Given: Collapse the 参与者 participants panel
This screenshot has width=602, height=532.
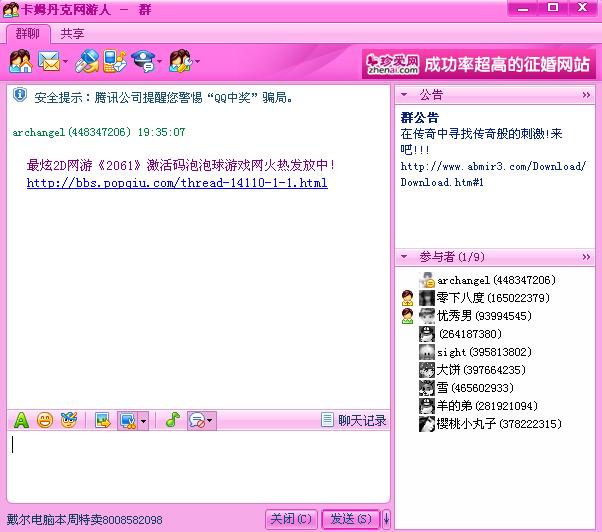Looking at the screenshot, I should tap(586, 257).
